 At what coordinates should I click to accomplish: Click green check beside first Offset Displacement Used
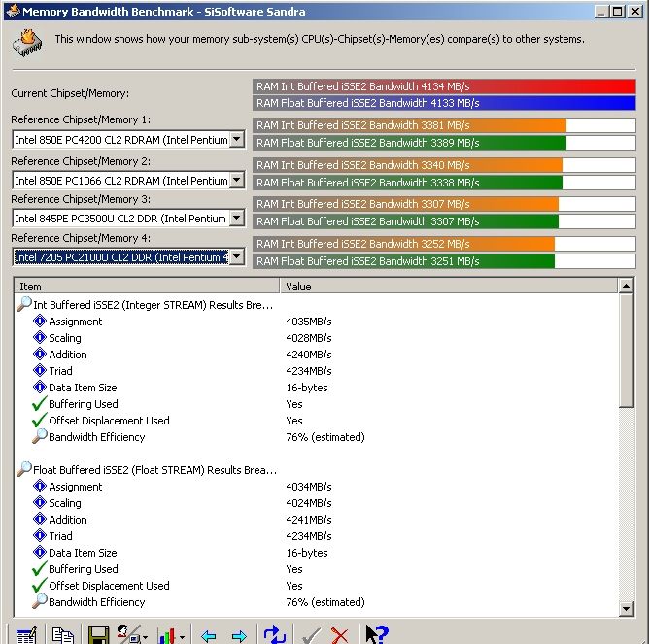[39, 420]
